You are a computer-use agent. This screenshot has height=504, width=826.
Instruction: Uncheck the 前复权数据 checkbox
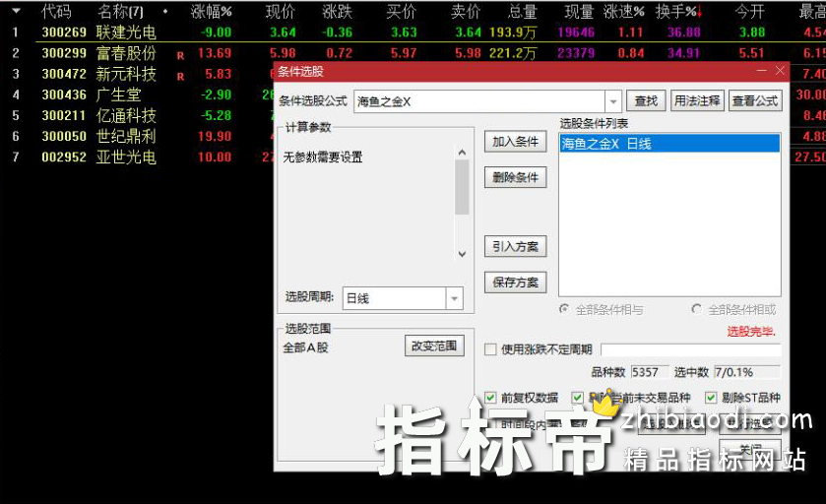(x=490, y=398)
